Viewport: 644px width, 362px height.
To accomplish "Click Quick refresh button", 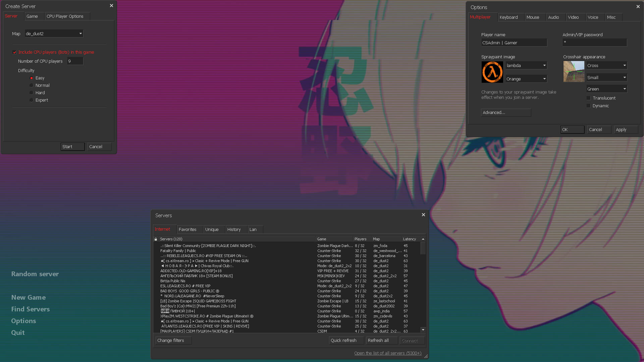I will tap(346, 341).
